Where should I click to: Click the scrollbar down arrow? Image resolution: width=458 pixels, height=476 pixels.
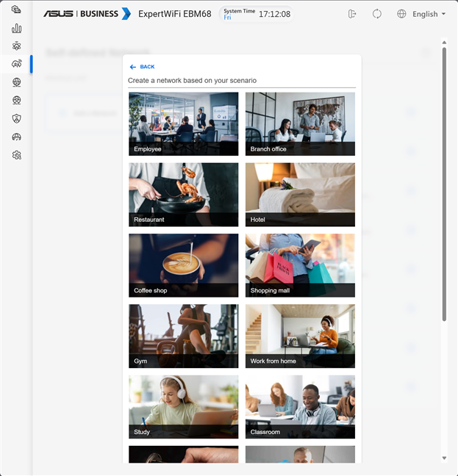pos(444,458)
